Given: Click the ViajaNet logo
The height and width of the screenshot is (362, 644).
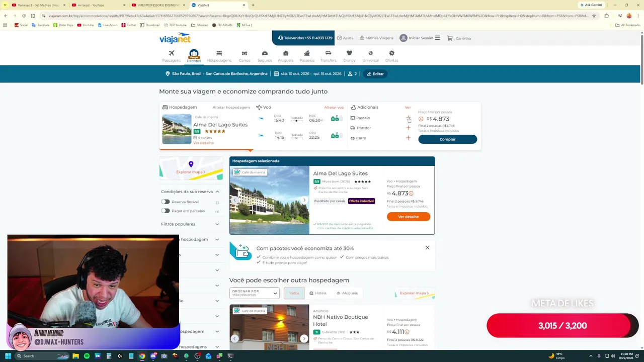Looking at the screenshot, I should [175, 39].
